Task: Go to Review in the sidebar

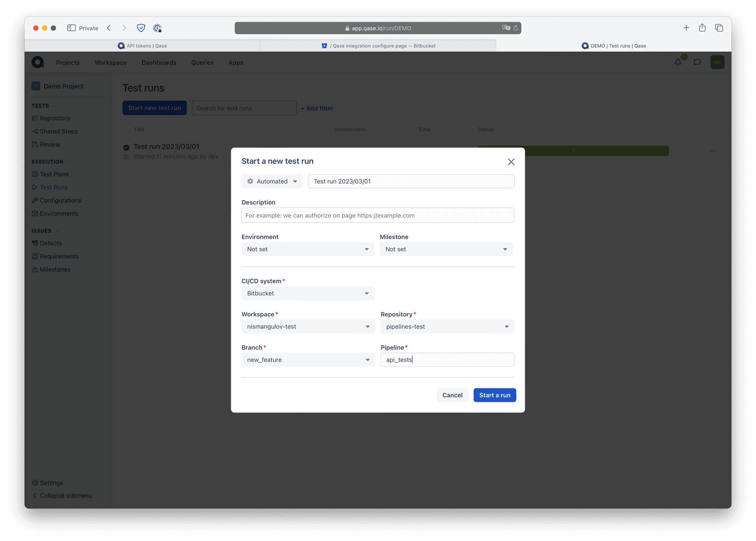Action: (46, 145)
